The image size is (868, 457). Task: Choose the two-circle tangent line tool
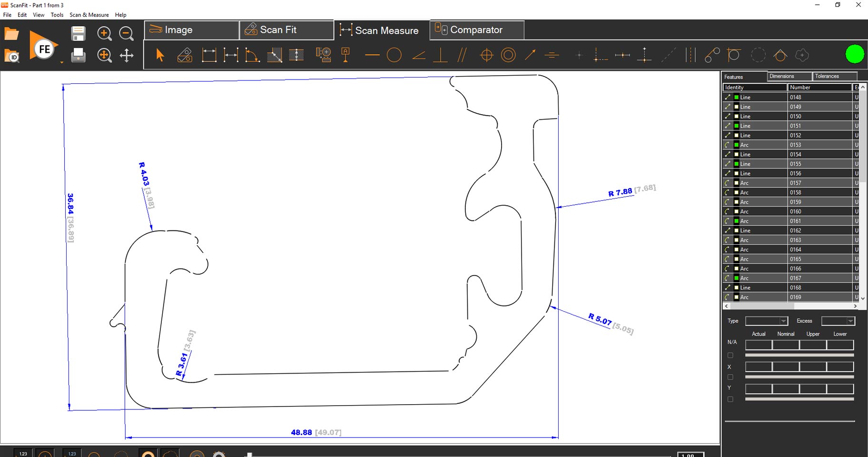[712, 55]
